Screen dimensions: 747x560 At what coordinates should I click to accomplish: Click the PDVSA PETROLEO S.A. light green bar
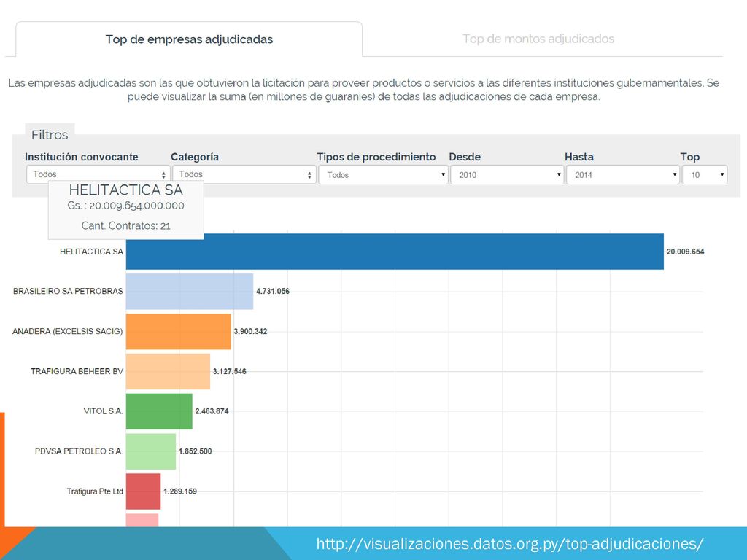tap(151, 451)
